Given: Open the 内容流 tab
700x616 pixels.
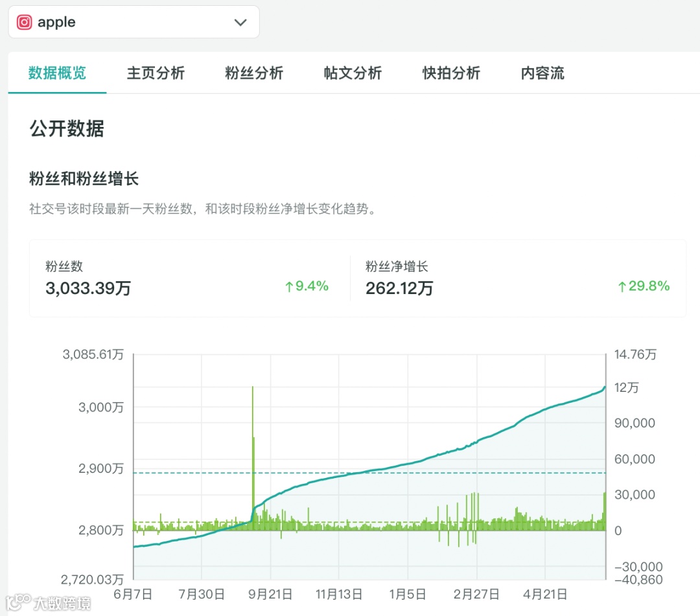Looking at the screenshot, I should (542, 73).
